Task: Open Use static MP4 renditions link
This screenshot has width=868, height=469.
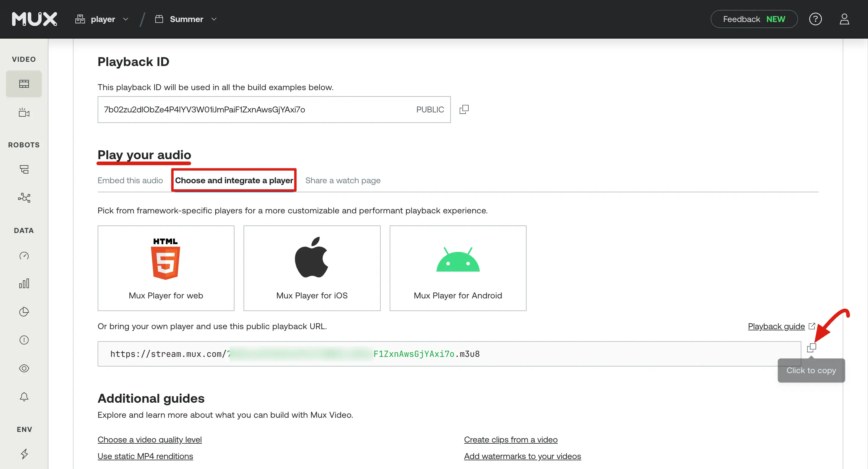Action: point(145,456)
